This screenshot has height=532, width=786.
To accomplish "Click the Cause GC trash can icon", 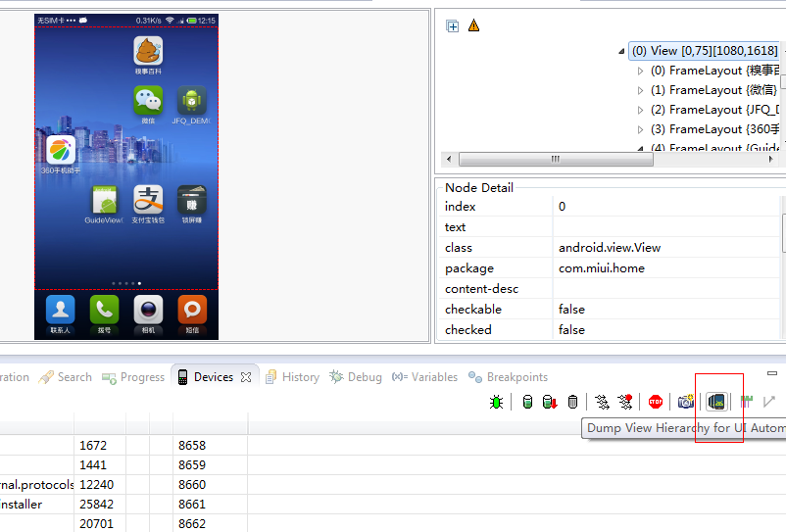I will pyautogui.click(x=572, y=402).
